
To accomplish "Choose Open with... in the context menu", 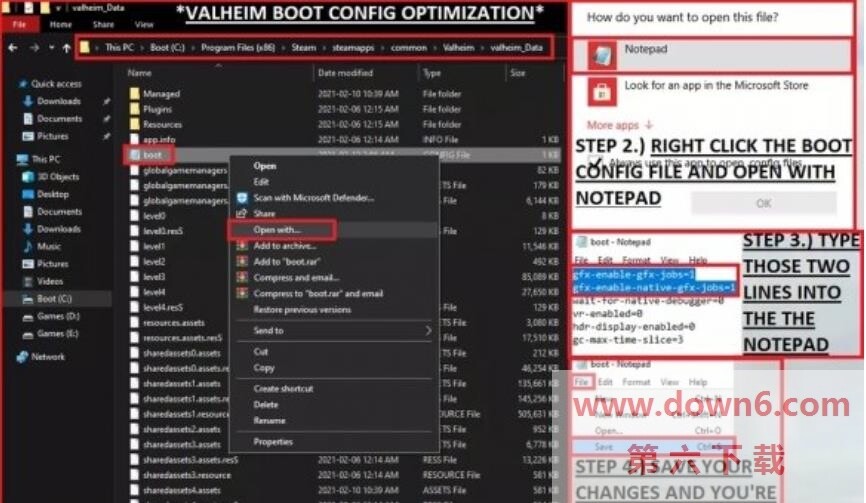I will (277, 230).
